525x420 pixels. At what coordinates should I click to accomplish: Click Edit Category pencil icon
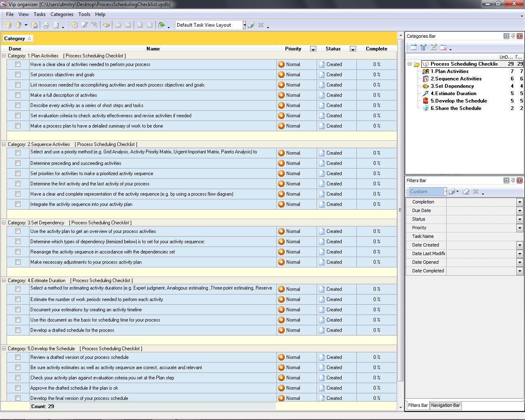coord(434,48)
